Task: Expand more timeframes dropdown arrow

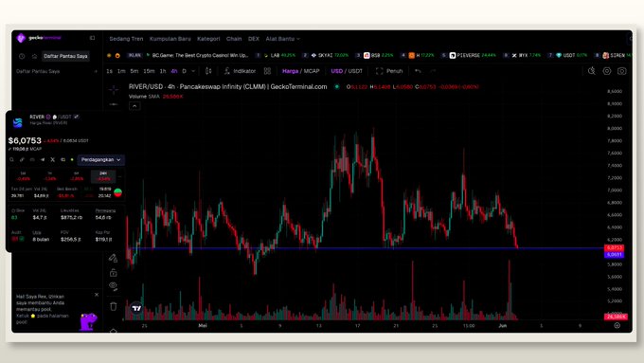Action: point(193,71)
